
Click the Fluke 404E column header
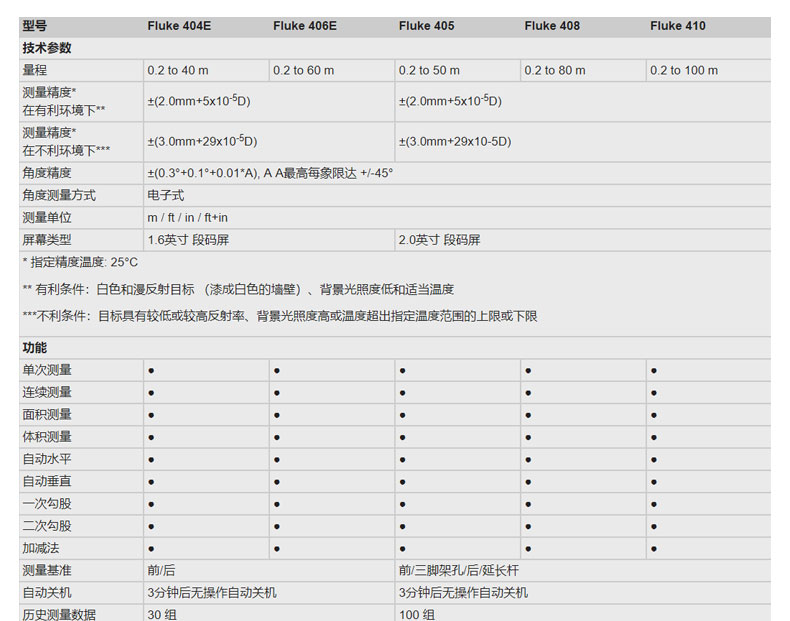(x=179, y=26)
